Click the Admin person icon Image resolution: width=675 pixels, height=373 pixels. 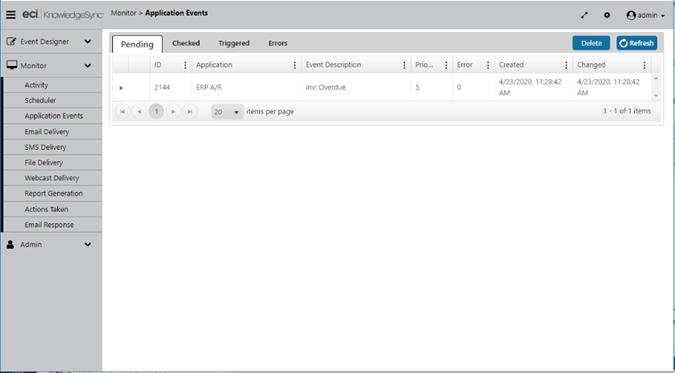click(10, 244)
